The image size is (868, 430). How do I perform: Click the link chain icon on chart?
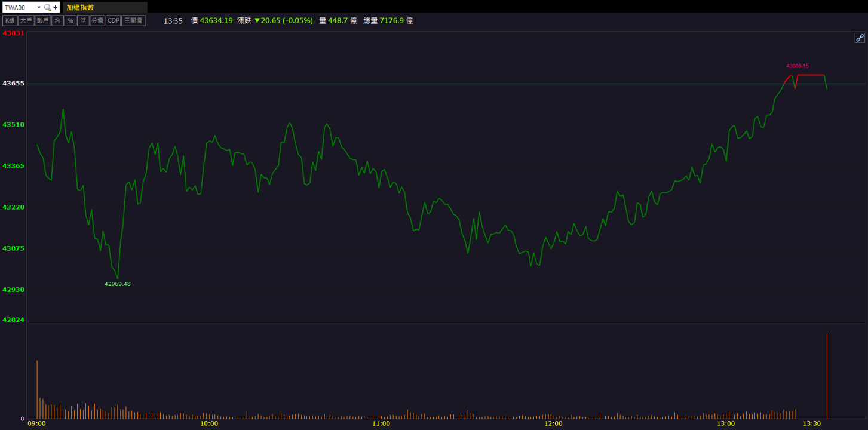[860, 38]
